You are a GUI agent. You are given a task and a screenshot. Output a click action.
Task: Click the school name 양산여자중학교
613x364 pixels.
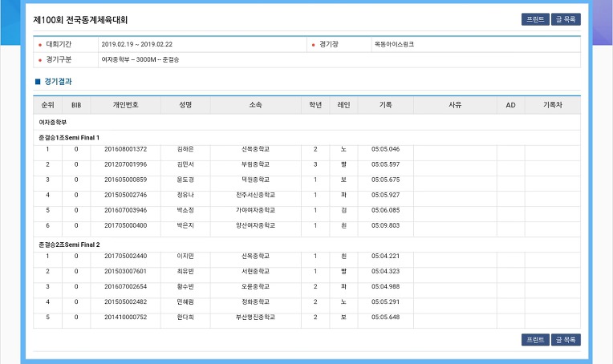tap(255, 225)
